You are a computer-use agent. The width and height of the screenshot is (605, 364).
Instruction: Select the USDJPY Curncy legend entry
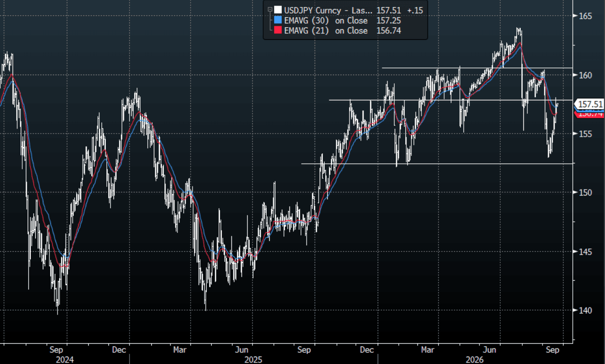pos(328,10)
